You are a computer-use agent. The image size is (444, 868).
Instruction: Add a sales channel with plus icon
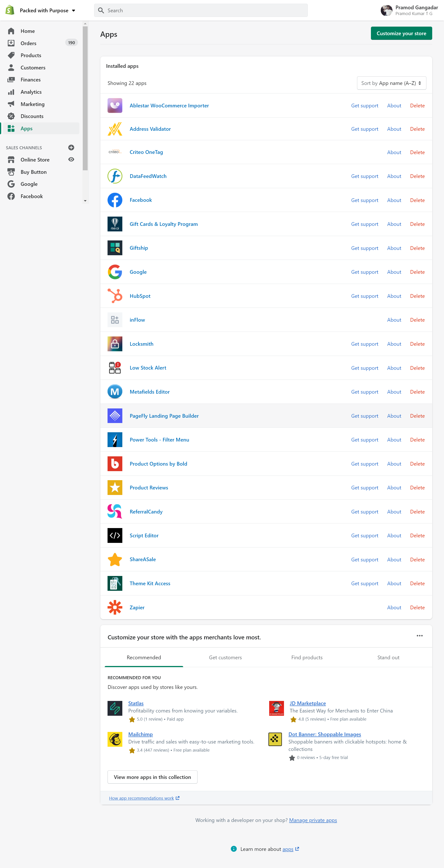pyautogui.click(x=71, y=148)
